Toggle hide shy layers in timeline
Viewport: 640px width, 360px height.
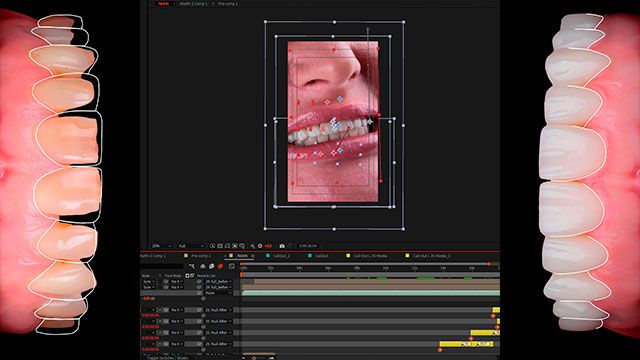coord(203,266)
